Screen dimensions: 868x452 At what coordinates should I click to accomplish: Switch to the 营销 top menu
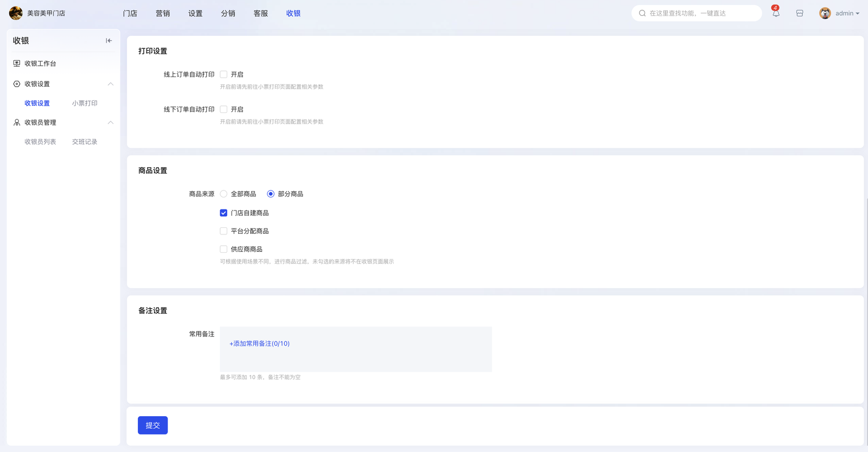(x=163, y=14)
